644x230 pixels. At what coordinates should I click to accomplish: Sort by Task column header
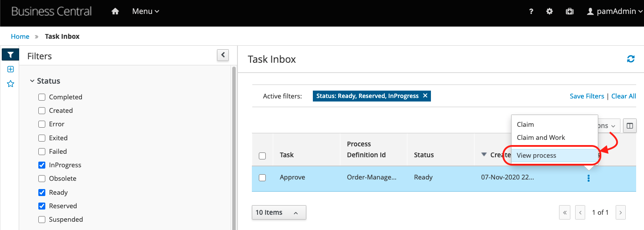(287, 155)
